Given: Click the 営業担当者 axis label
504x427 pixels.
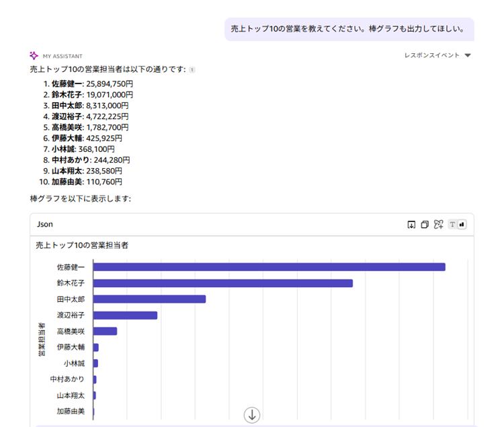Looking at the screenshot, I should tap(42, 340).
